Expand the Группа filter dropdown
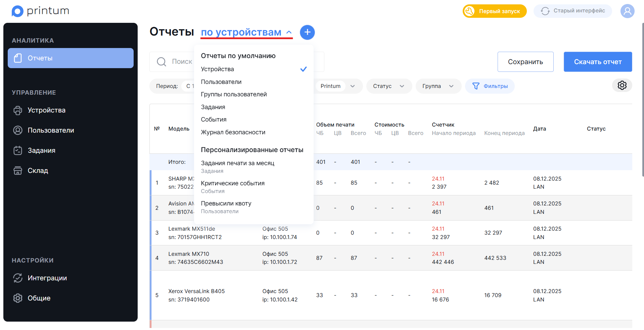Viewport: 644px width, 330px height. [x=438, y=86]
